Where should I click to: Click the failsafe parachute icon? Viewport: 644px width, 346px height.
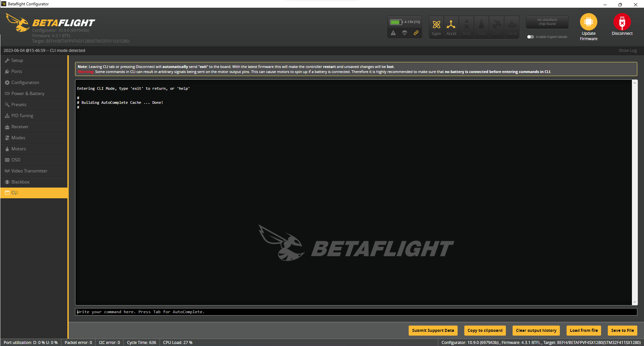coord(405,33)
